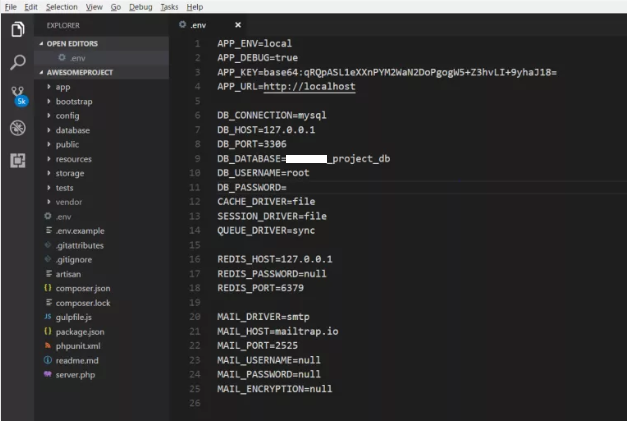Open the Go menu

pyautogui.click(x=116, y=7)
